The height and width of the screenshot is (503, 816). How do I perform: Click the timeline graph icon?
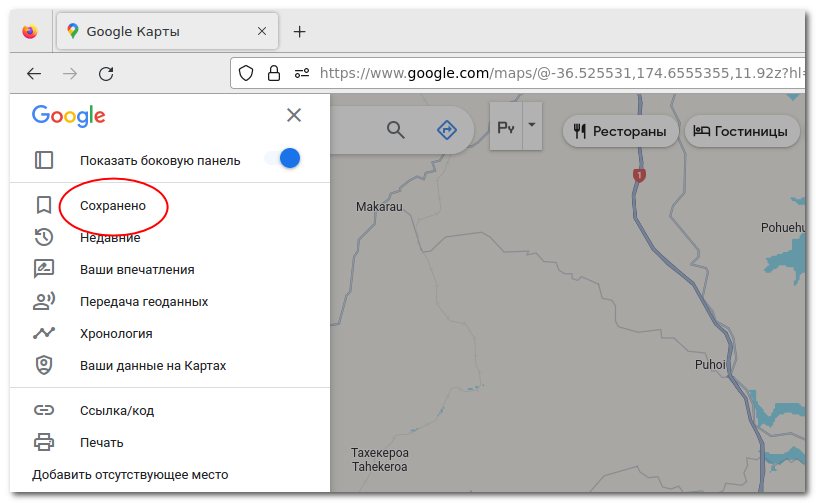[x=44, y=333]
